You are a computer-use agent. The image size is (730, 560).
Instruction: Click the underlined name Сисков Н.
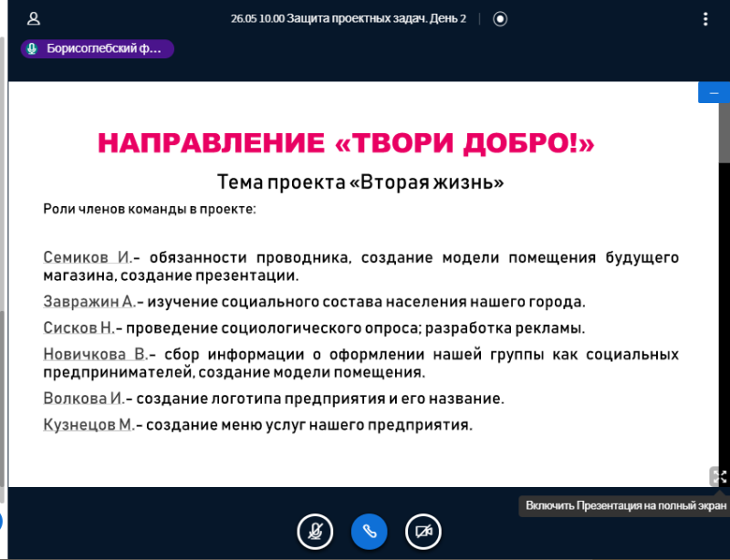(78, 328)
